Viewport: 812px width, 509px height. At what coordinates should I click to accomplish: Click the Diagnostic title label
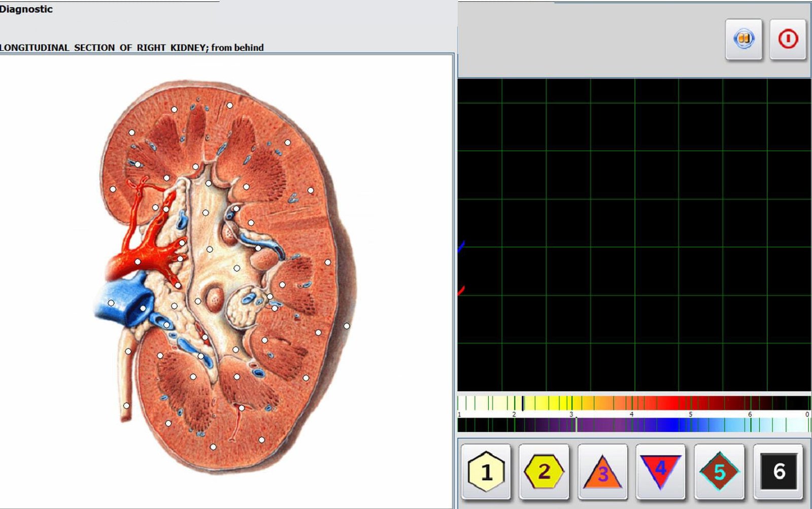[26, 9]
